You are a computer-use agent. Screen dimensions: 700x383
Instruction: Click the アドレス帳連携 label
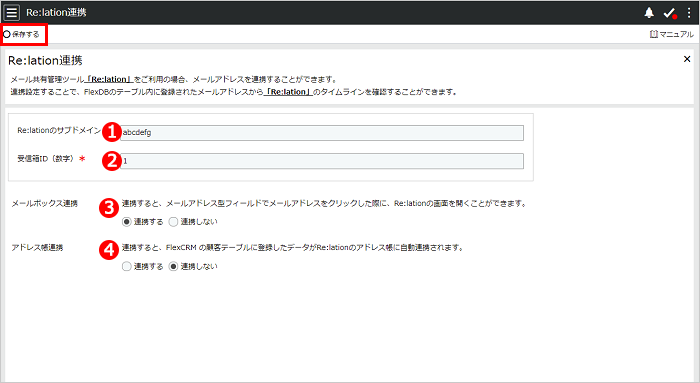point(38,248)
